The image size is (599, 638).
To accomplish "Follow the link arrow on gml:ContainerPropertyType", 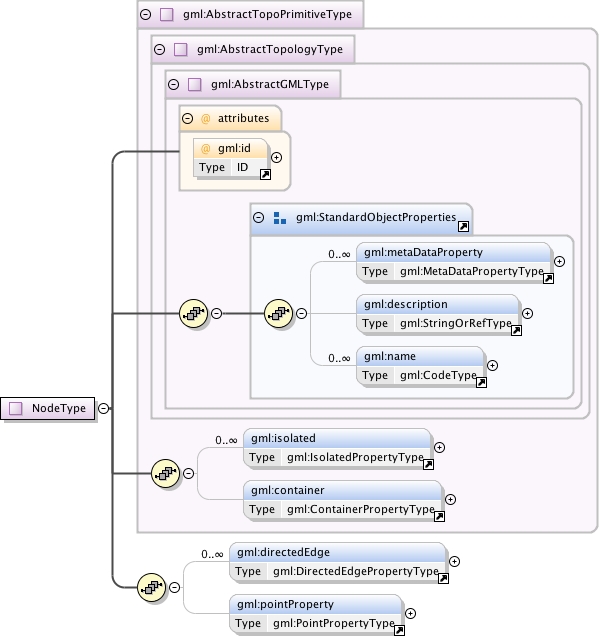I will coord(439,517).
